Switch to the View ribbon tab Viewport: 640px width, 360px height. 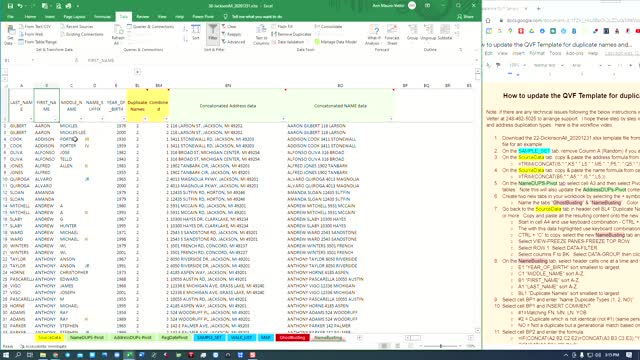pyautogui.click(x=162, y=17)
